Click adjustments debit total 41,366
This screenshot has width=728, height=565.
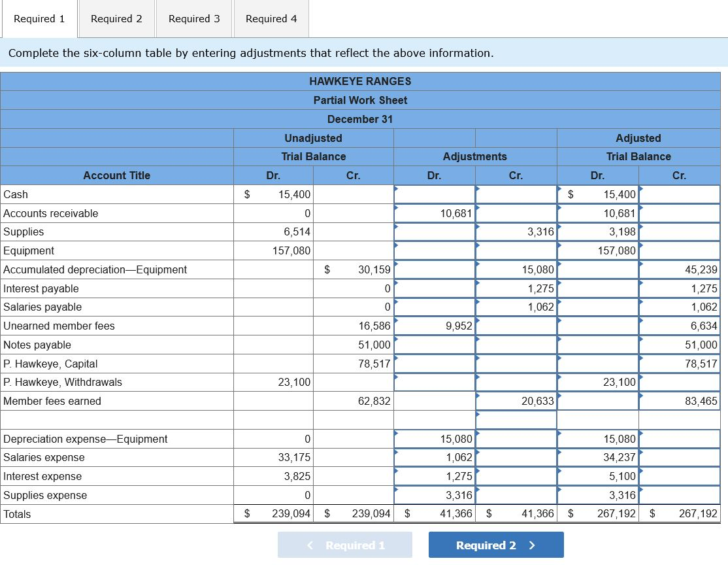click(435, 514)
